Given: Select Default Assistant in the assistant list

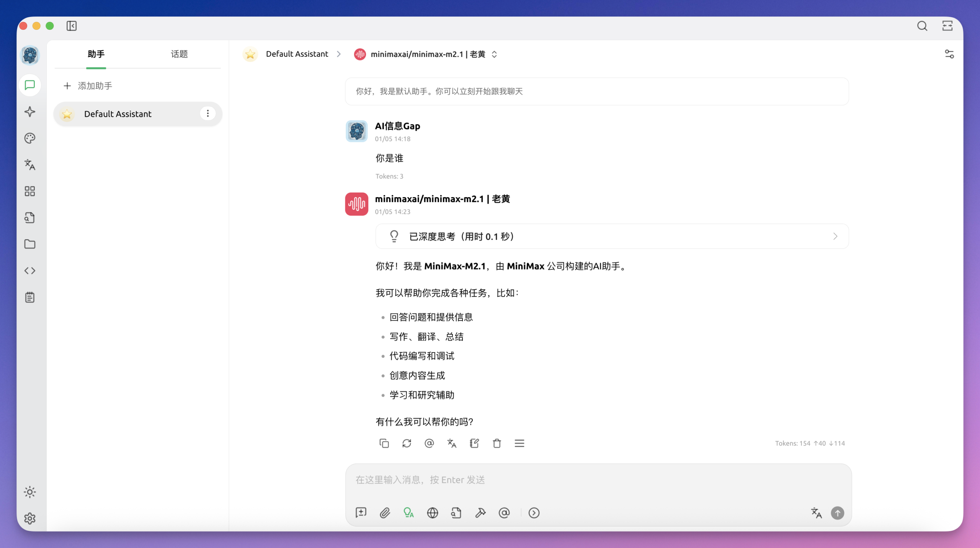Looking at the screenshot, I should [x=118, y=114].
